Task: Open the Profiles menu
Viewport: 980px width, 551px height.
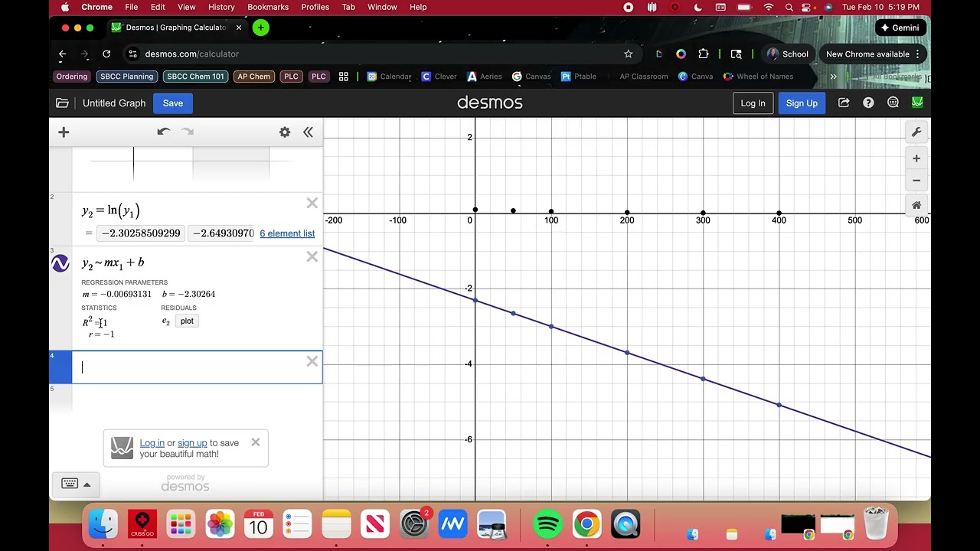Action: (315, 7)
